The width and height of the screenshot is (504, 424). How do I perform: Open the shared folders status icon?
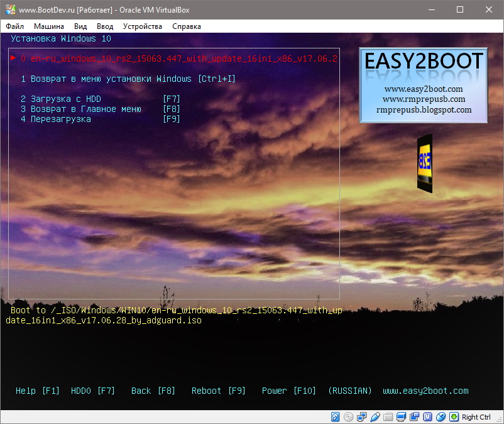(x=388, y=417)
